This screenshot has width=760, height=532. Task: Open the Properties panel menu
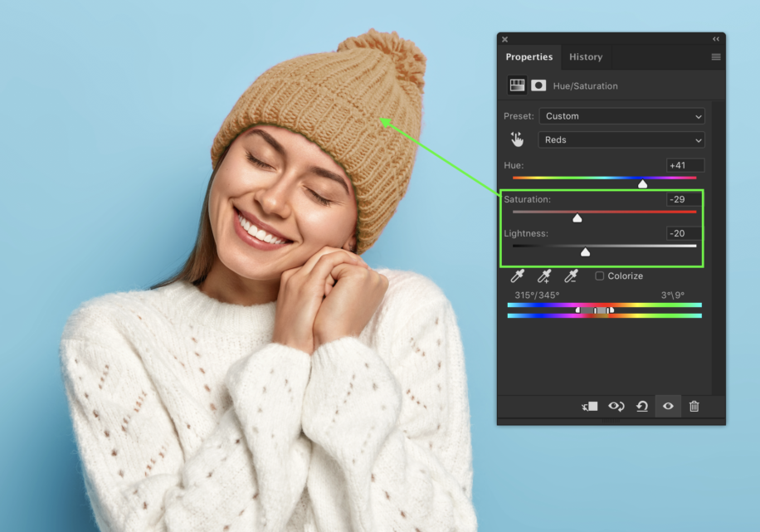pyautogui.click(x=715, y=56)
